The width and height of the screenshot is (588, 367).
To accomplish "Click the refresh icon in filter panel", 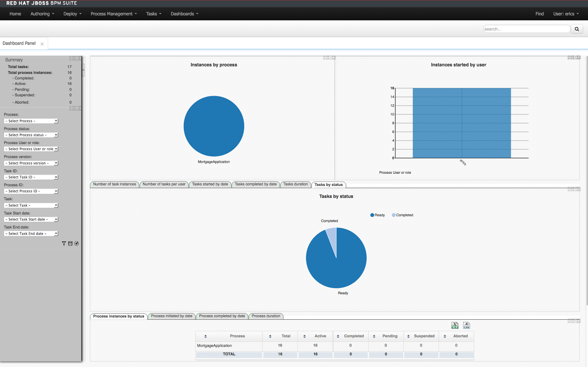I will tap(76, 244).
